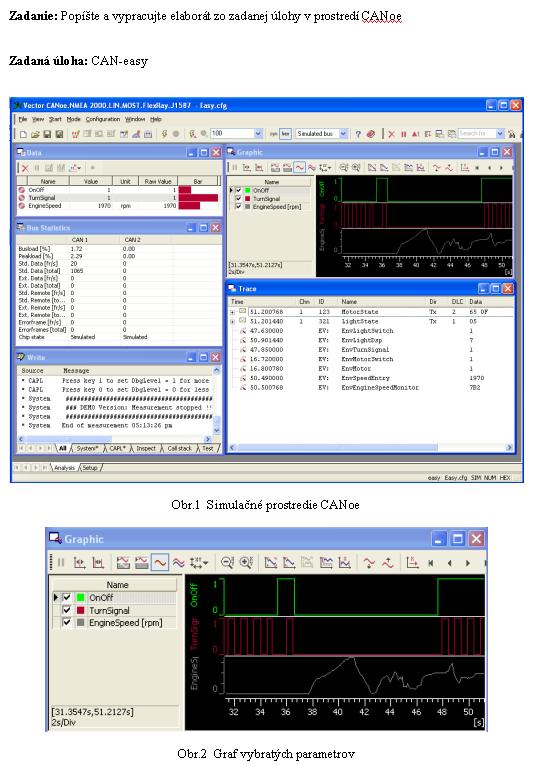Click red X icon in main CANoe toolbar
539x764 pixels.
[391, 134]
